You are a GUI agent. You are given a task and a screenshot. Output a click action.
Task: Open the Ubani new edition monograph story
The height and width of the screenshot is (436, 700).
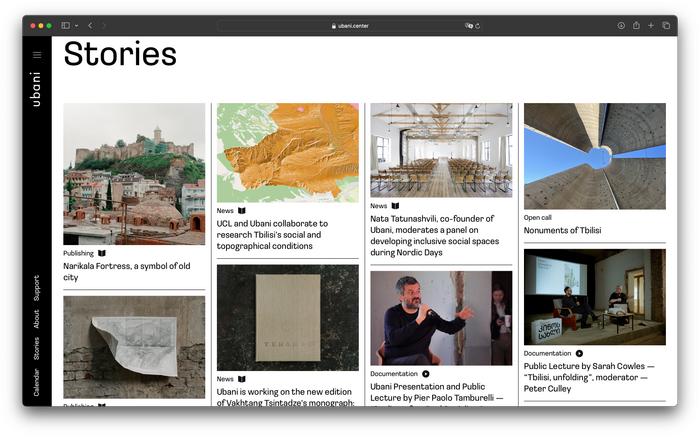coord(286,397)
